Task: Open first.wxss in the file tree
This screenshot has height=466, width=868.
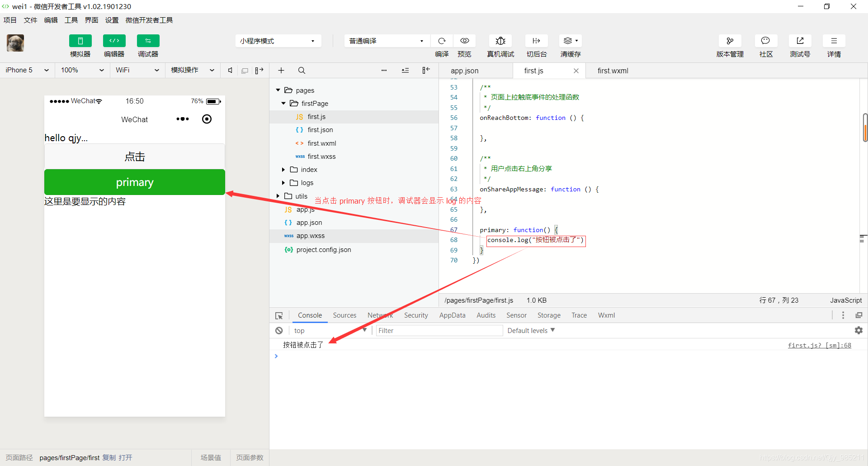Action: pos(354,157)
